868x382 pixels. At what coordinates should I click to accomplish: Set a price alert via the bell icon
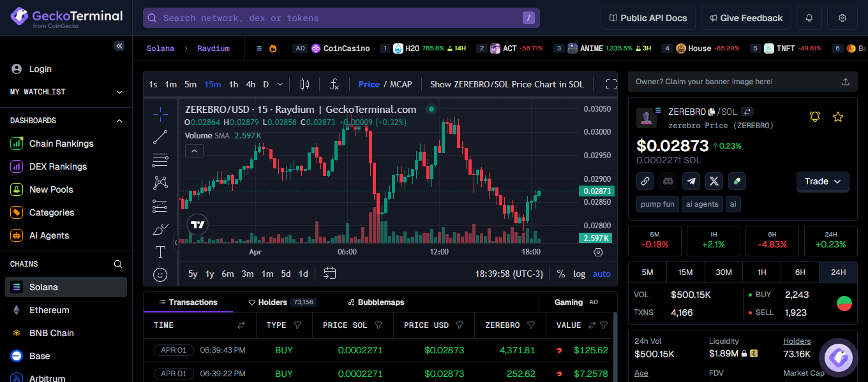point(814,116)
